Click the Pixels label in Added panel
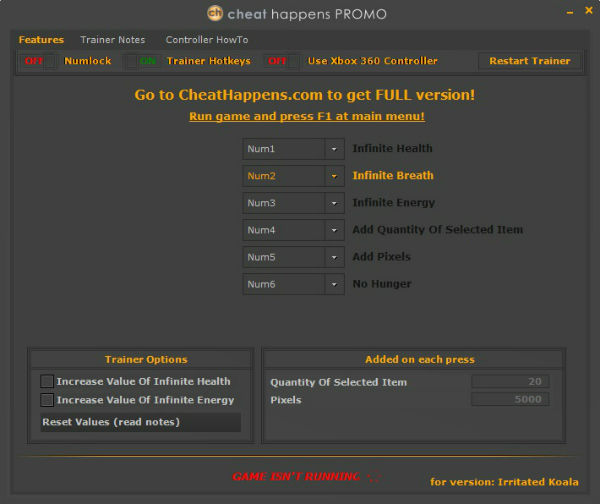 pyautogui.click(x=286, y=400)
